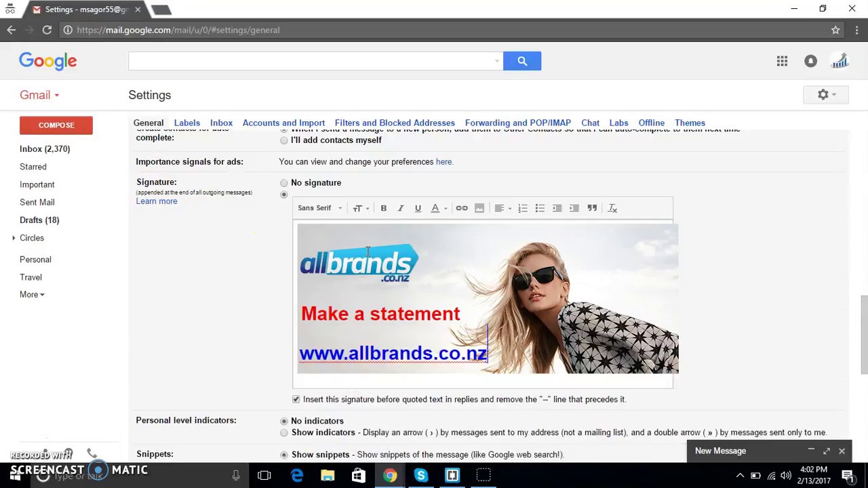
Task: Switch to the Themes tab
Action: point(690,123)
